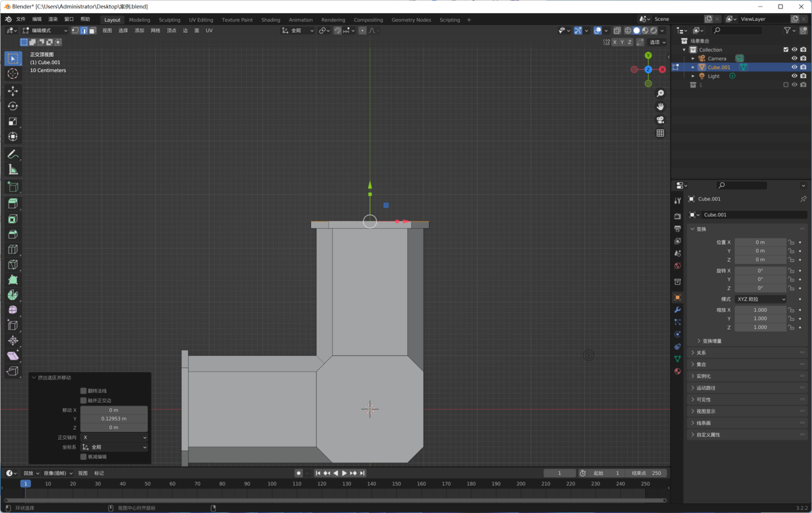This screenshot has width=812, height=513.
Task: Activate the Inset Faces tool
Action: (x=12, y=219)
